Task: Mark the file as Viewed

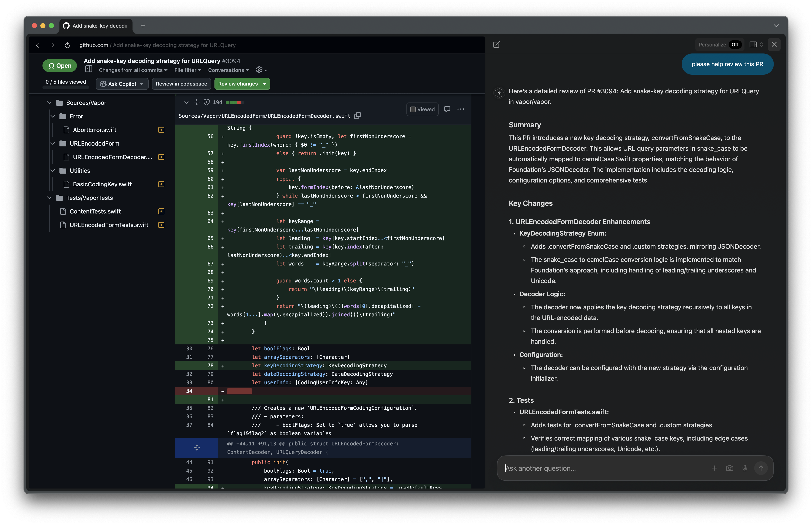Action: coord(422,109)
